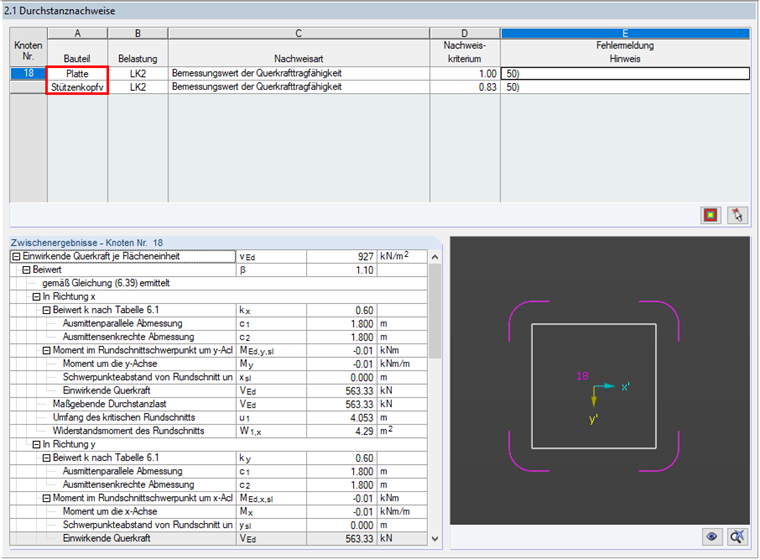
Task: Click the vertical scrollbar thumb in results tree
Action: [x=435, y=310]
